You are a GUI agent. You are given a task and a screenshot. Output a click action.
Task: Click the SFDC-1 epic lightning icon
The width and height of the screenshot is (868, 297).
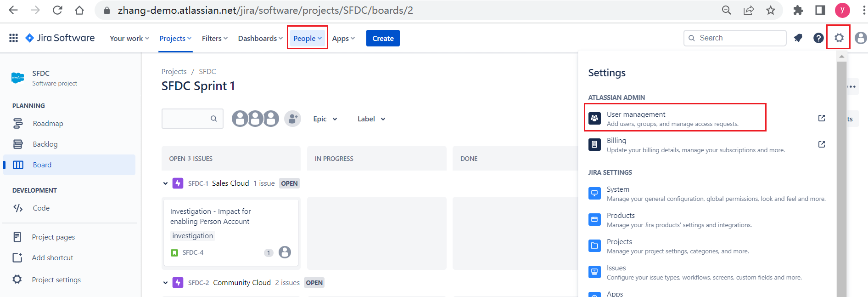tap(178, 183)
